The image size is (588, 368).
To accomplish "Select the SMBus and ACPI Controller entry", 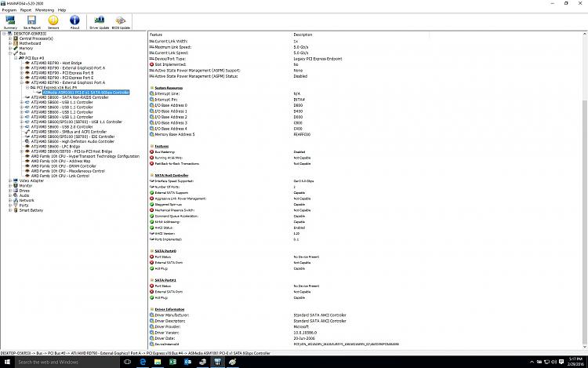I will coord(69,132).
